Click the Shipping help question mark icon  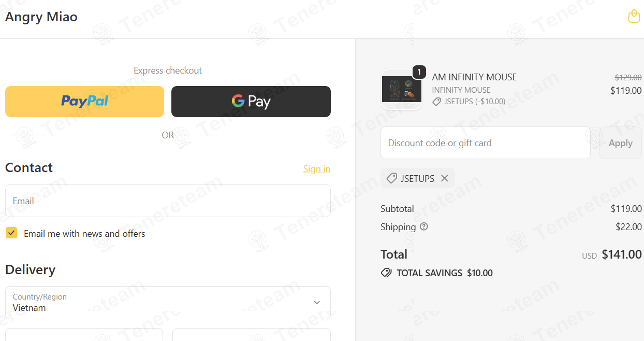[424, 226]
